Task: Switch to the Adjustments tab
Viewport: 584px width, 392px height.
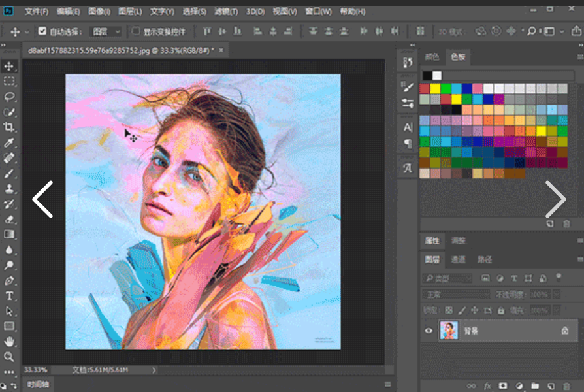Action: click(458, 240)
